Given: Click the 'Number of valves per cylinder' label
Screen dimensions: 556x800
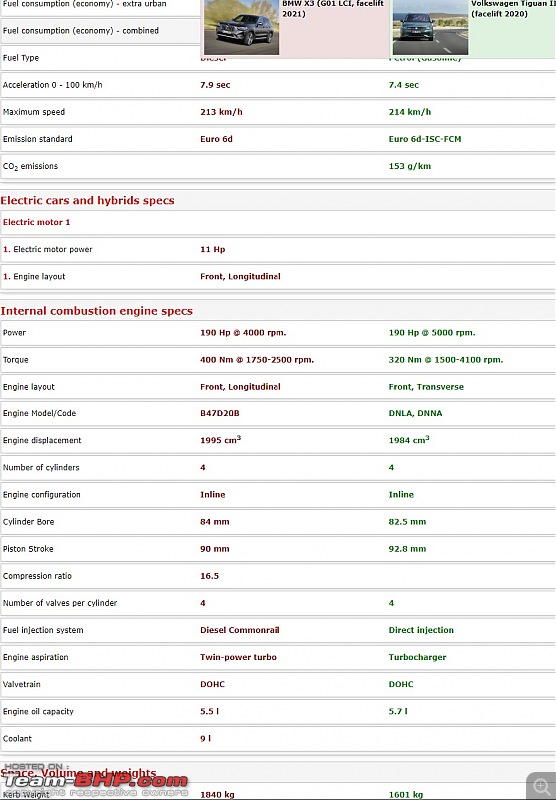Looking at the screenshot, I should (60, 603).
